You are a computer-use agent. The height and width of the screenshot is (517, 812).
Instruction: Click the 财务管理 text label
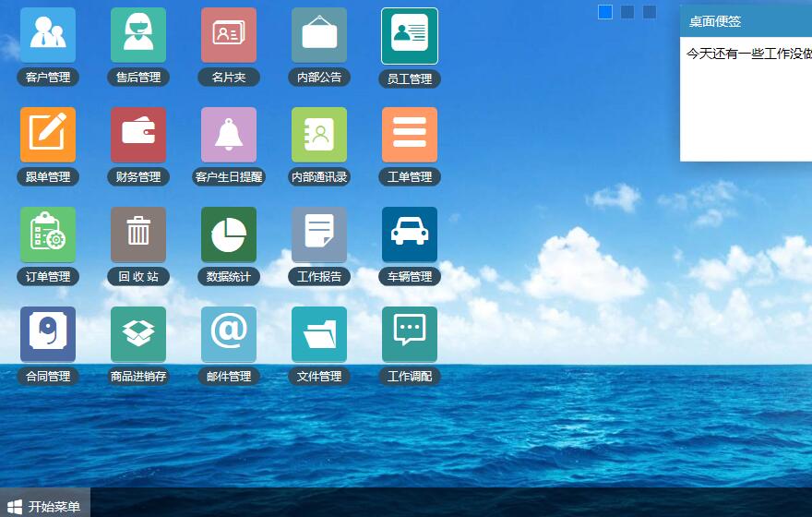138,177
